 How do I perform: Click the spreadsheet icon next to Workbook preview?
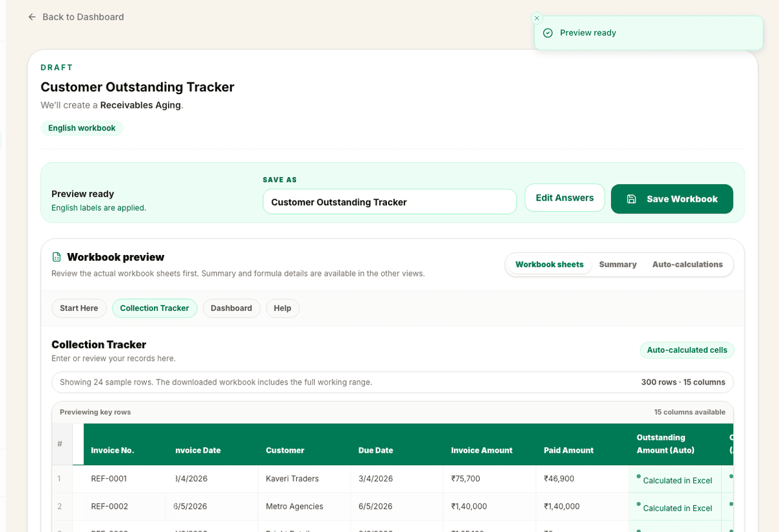(56, 257)
